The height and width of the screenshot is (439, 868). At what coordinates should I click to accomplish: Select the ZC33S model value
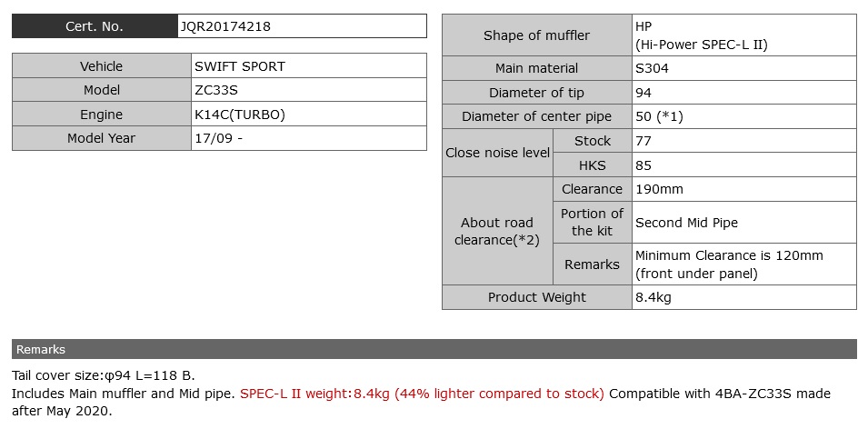(309, 90)
